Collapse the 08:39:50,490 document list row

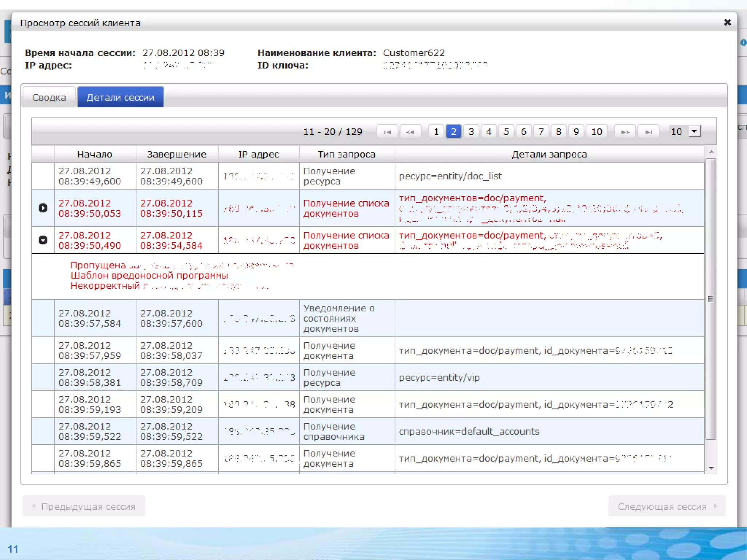43,240
